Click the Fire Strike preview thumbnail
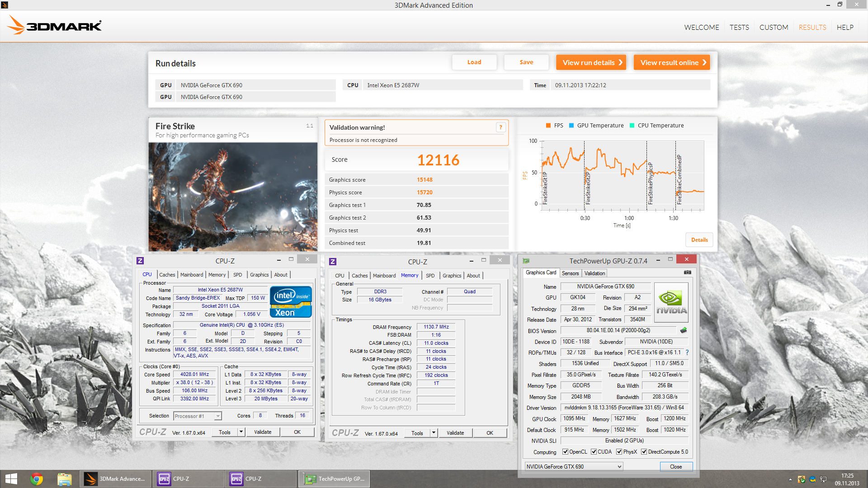 [233, 197]
